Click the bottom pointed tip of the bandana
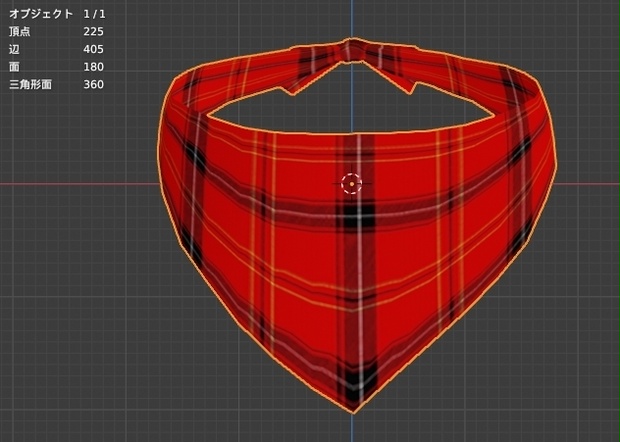This screenshot has height=442, width=620. click(x=353, y=410)
